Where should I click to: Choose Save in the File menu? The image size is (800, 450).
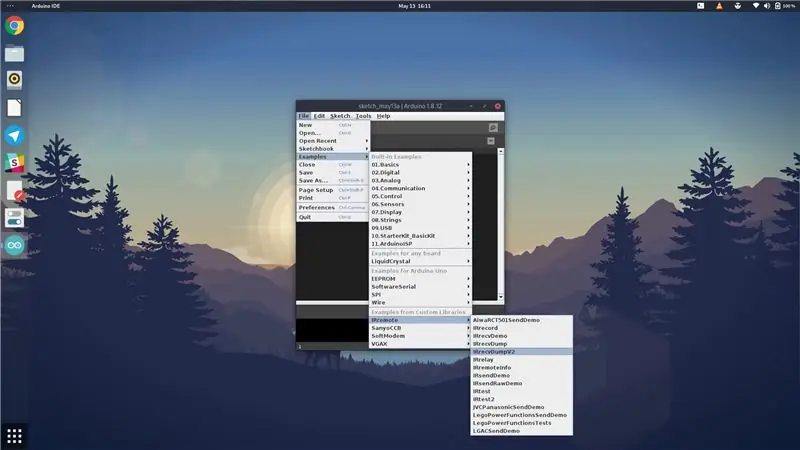(333, 172)
